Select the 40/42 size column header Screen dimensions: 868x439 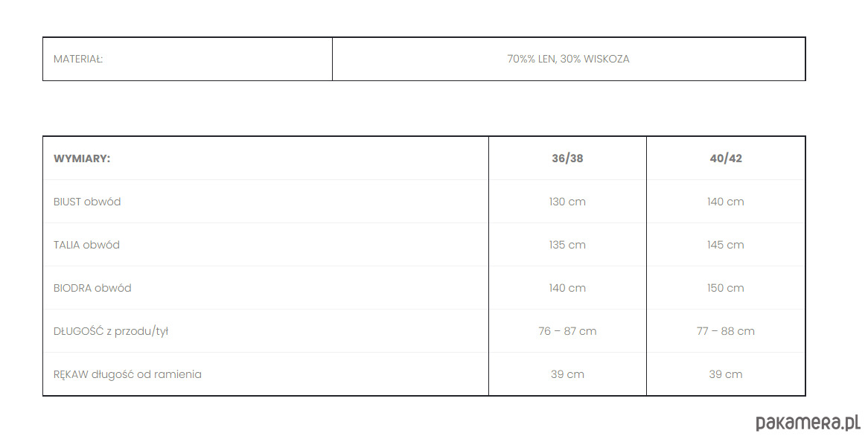click(x=726, y=158)
